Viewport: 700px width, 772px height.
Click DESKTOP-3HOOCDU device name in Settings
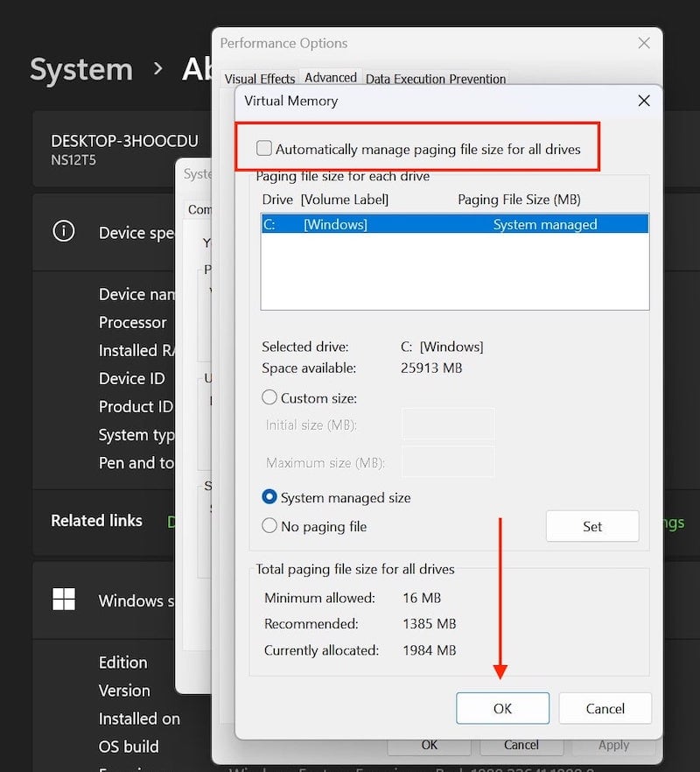click(x=124, y=141)
